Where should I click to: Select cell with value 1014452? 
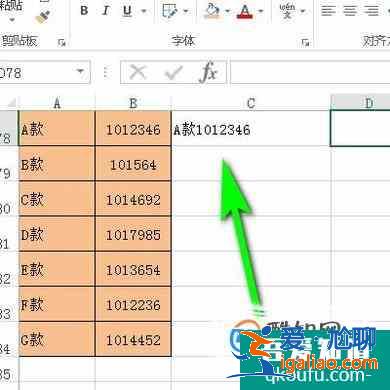click(133, 339)
